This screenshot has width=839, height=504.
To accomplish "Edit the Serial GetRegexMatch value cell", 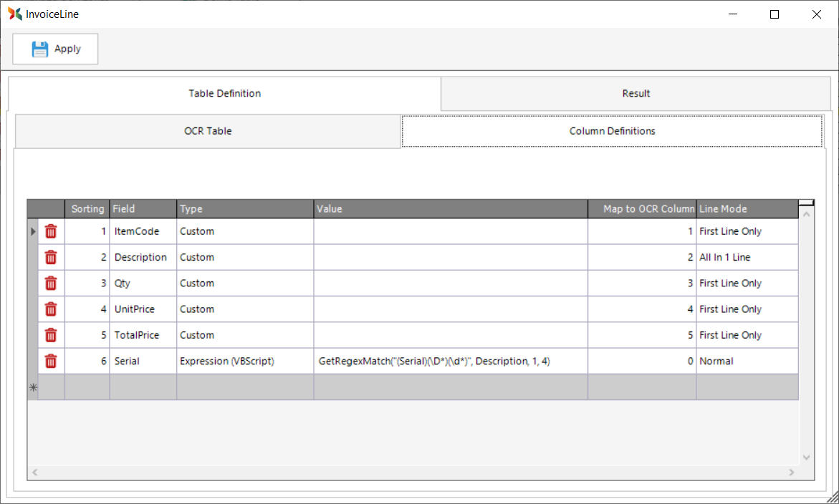I will [450, 362].
